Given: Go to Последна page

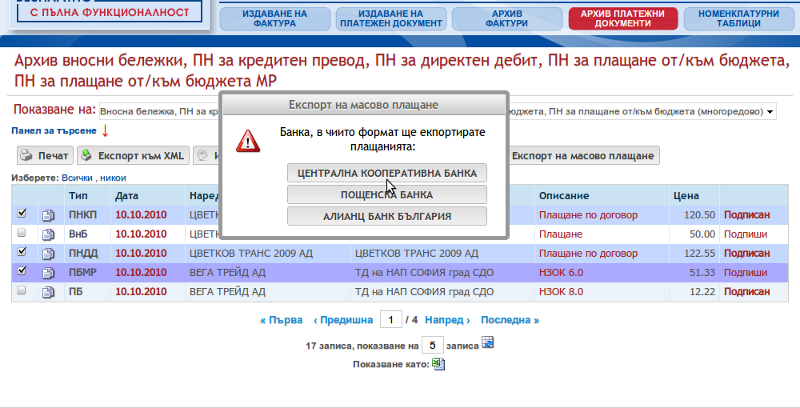Looking at the screenshot, I should pos(510,320).
